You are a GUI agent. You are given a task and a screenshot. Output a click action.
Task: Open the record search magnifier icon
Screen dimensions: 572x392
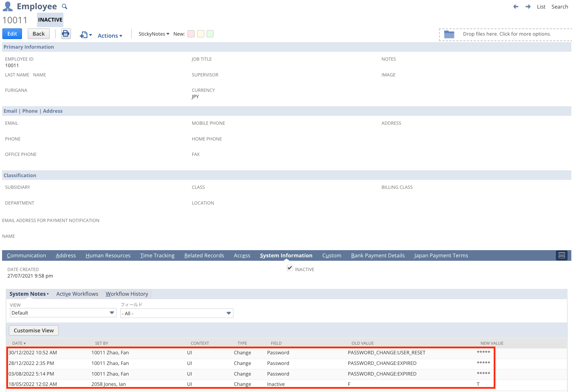(64, 7)
